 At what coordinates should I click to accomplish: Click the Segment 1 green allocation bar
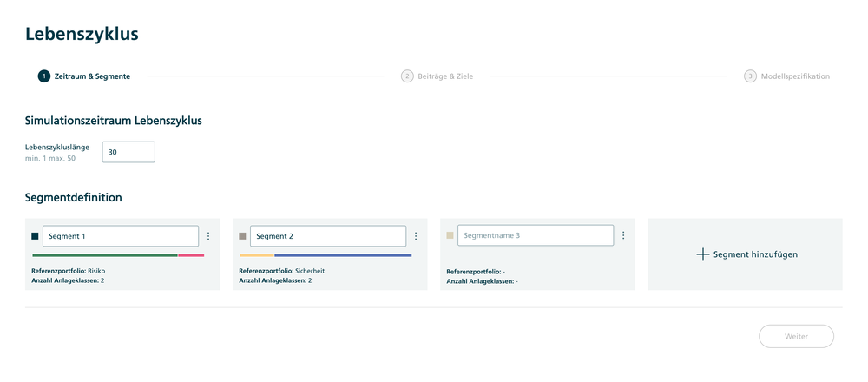click(104, 255)
